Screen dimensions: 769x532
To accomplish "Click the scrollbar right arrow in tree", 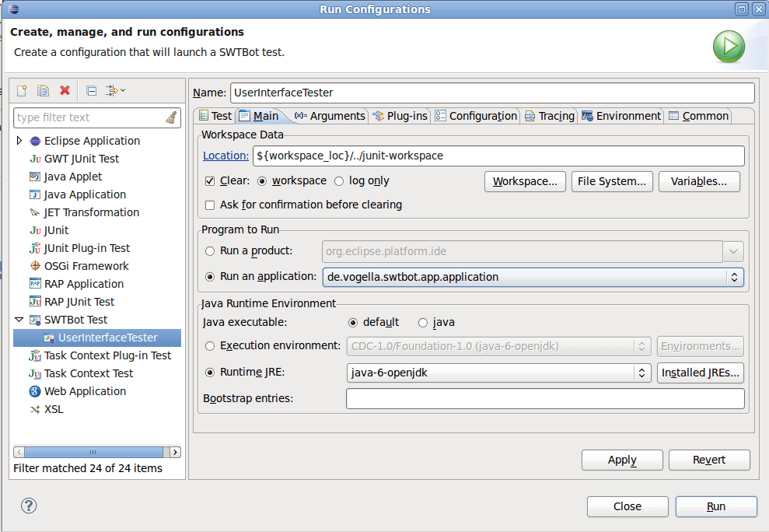I will click(x=175, y=452).
